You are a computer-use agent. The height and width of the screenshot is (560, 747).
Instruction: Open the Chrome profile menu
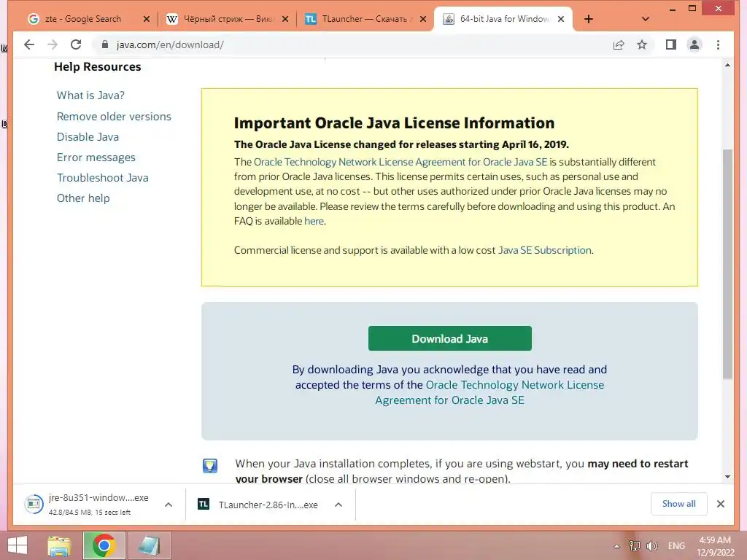pos(694,44)
